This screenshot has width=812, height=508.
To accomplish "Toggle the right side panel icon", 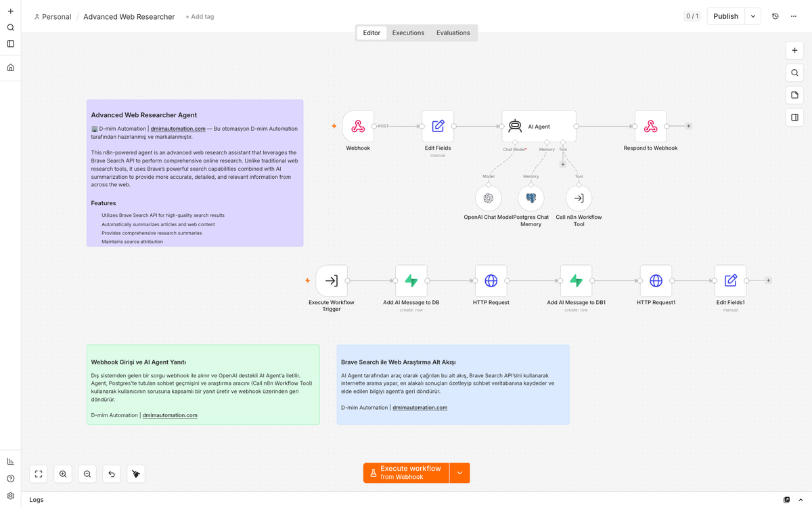I will [795, 118].
